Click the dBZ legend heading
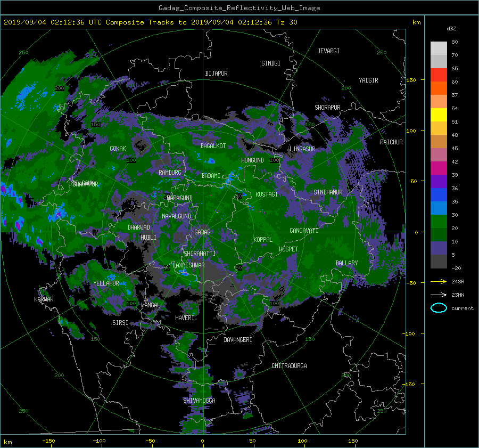This screenshot has width=479, height=448. click(x=451, y=28)
